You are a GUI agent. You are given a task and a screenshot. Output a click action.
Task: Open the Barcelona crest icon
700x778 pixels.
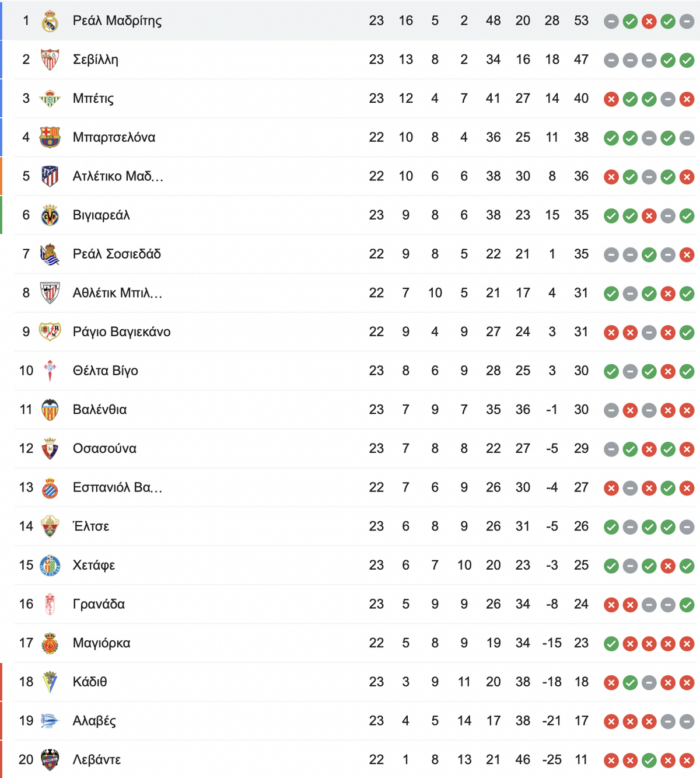(x=50, y=137)
